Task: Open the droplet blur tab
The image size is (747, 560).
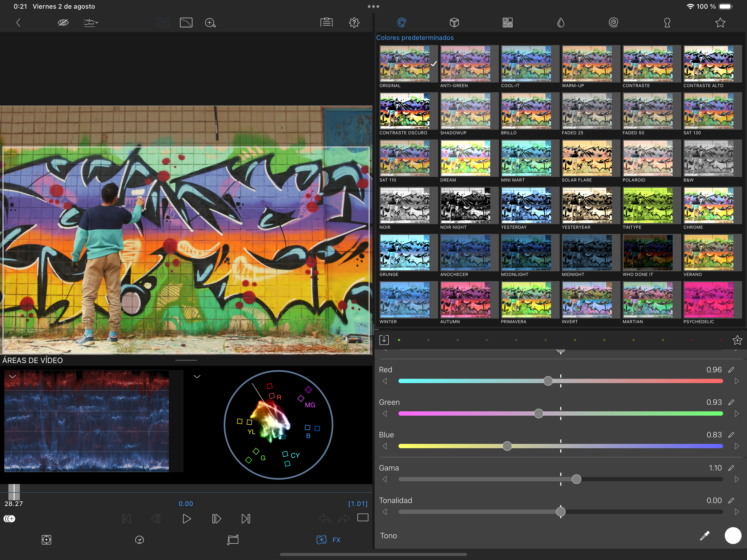Action: click(561, 23)
